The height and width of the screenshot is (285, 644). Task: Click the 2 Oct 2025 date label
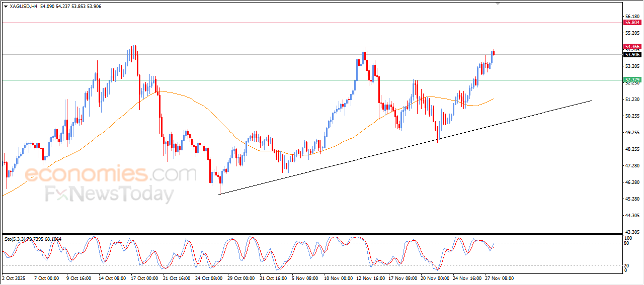[x=14, y=278]
